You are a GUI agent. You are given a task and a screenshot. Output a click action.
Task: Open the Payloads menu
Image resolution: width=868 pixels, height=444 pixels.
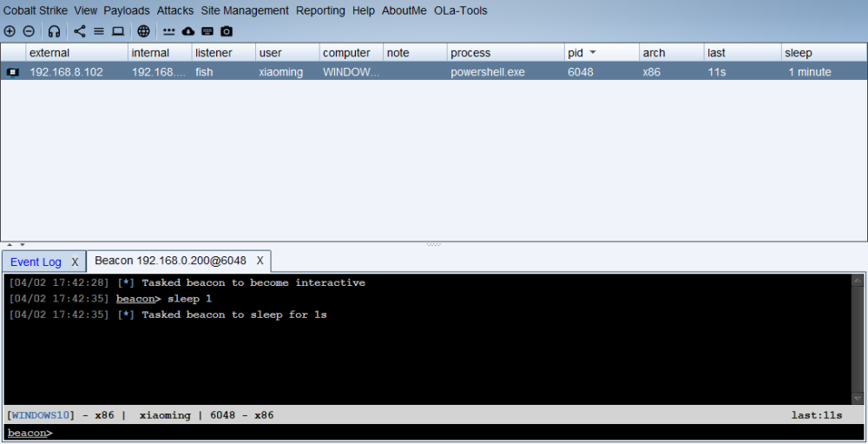[127, 10]
